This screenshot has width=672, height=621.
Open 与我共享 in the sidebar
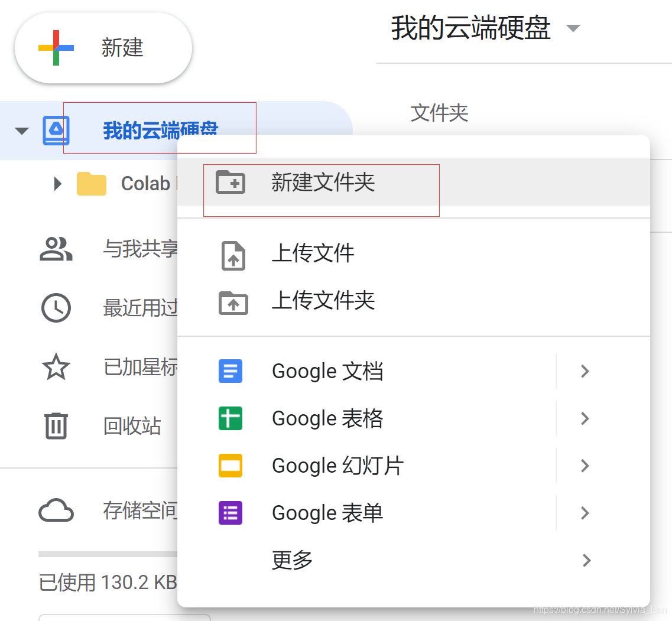click(x=141, y=249)
